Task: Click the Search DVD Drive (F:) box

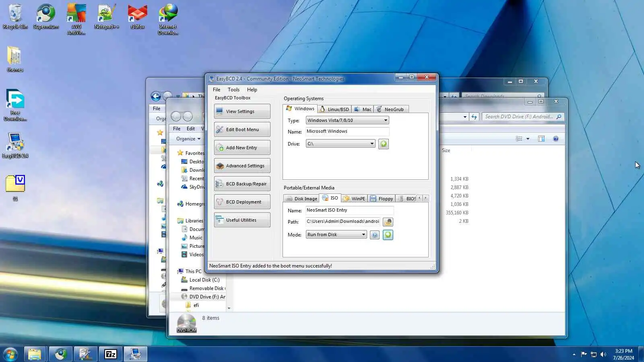Action: pyautogui.click(x=523, y=117)
